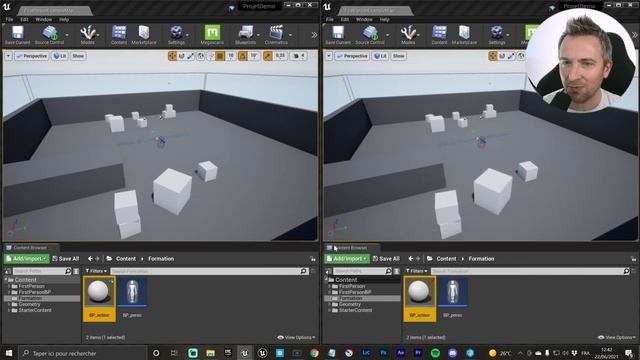This screenshot has width=640, height=360.
Task: Open Filters dropdown in right Content Browser
Action: [x=416, y=271]
